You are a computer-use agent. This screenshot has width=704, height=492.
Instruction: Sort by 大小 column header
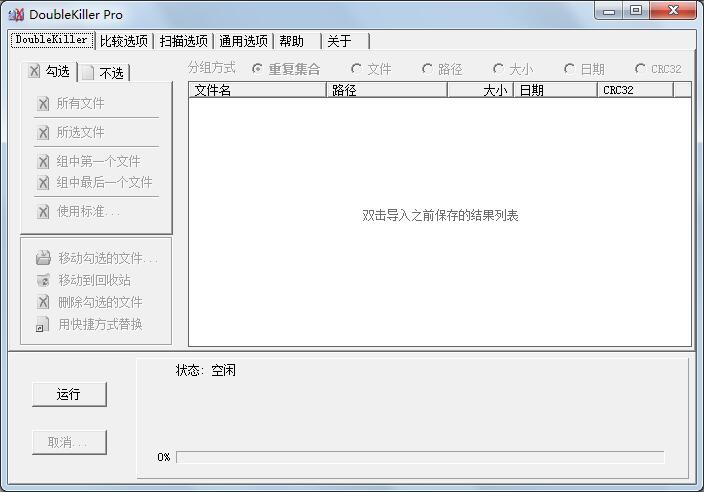tap(480, 90)
